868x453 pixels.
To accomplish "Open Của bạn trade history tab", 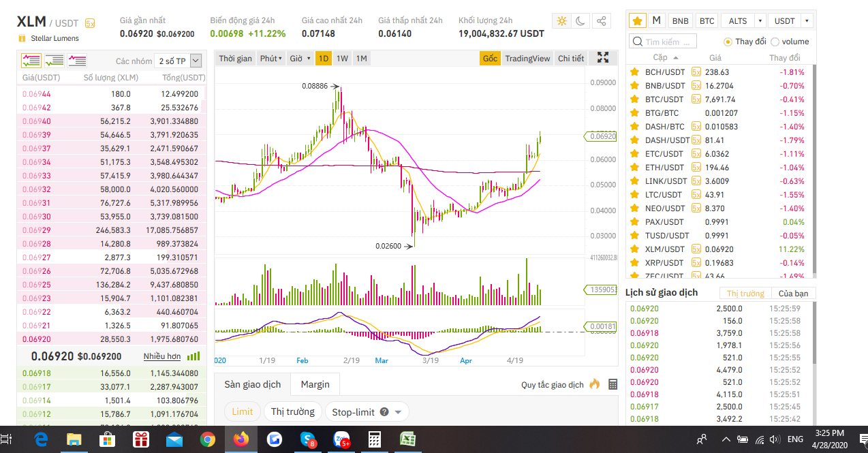I will [794, 293].
